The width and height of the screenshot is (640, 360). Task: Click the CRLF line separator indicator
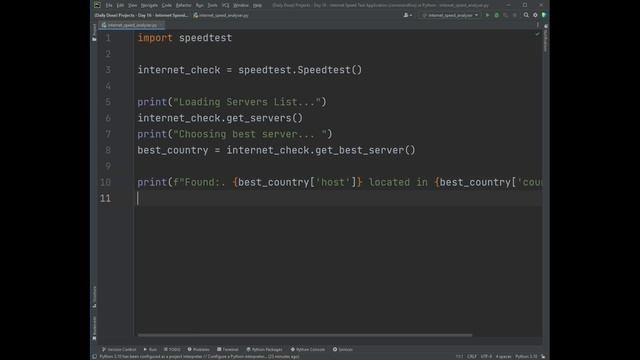[x=472, y=356]
